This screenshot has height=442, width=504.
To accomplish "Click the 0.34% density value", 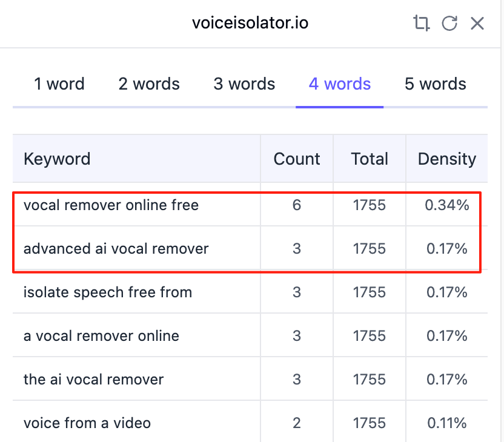I will coord(446,205).
